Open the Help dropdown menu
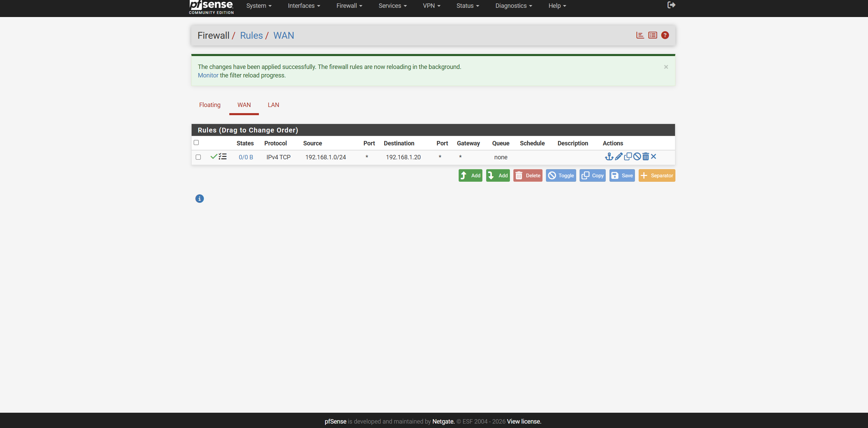The height and width of the screenshot is (428, 868). coord(557,6)
